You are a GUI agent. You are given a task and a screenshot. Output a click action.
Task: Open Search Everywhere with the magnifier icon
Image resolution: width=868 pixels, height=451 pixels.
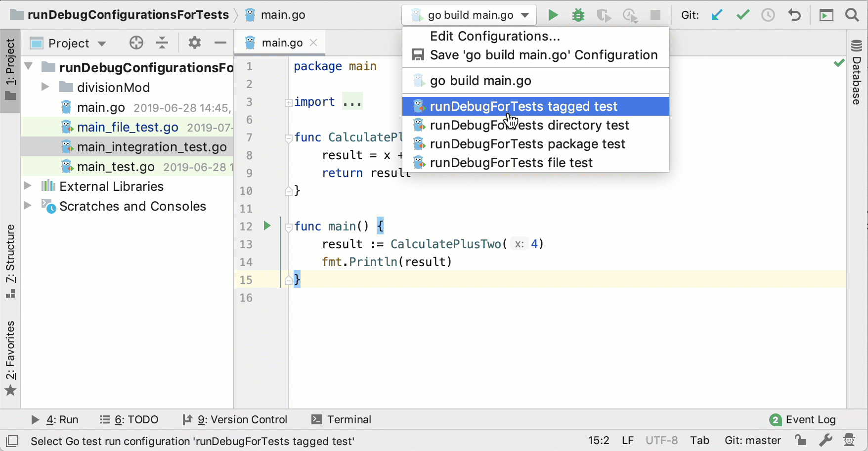coord(853,15)
